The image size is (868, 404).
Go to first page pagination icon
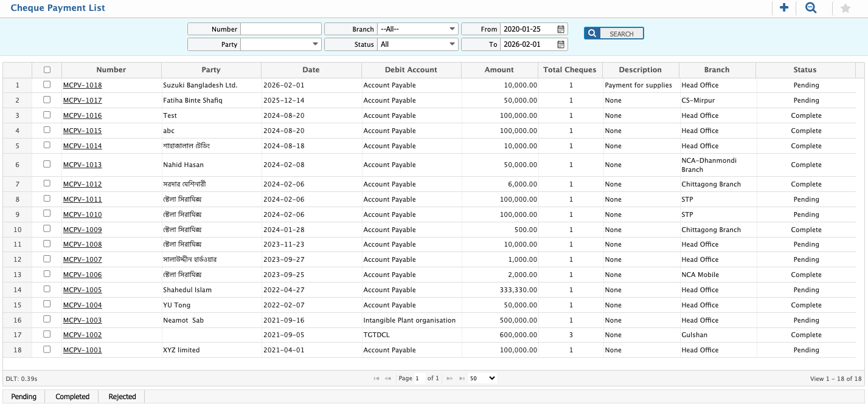click(x=377, y=378)
